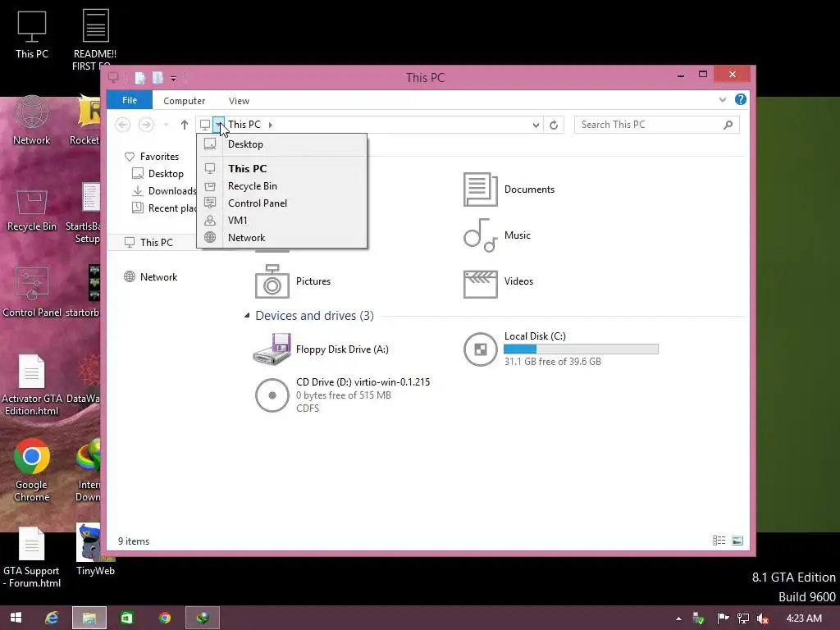Click Properties icon in quick access toolbar
The height and width of the screenshot is (630, 840).
[139, 78]
